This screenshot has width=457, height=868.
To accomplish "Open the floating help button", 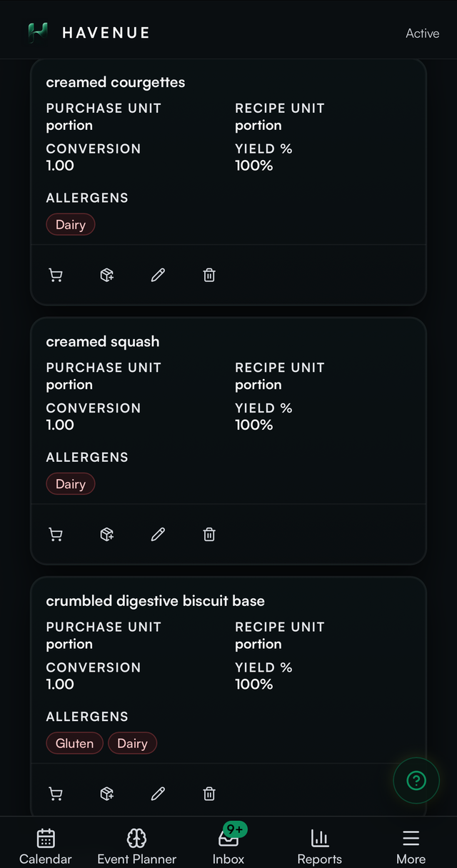I will tap(416, 780).
